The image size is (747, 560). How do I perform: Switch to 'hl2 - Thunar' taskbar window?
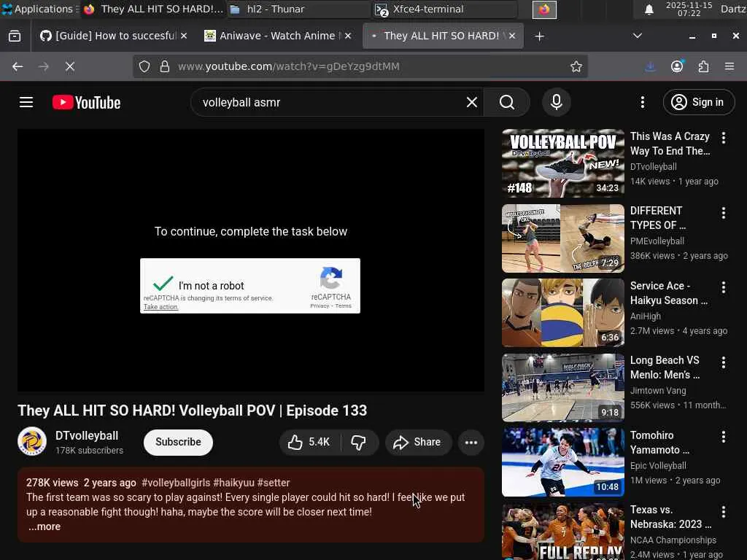click(298, 9)
